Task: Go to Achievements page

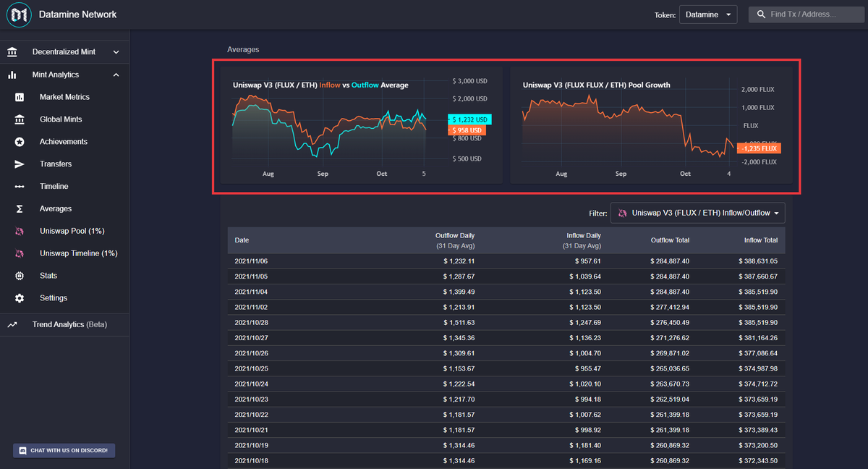Action: coord(64,142)
